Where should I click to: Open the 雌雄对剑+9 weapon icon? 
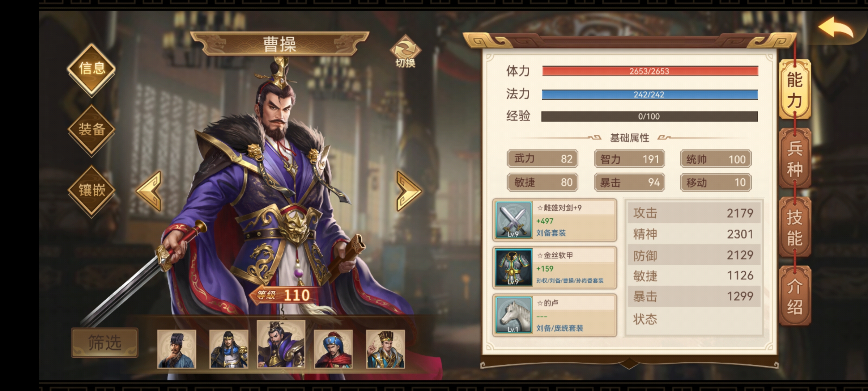[514, 220]
